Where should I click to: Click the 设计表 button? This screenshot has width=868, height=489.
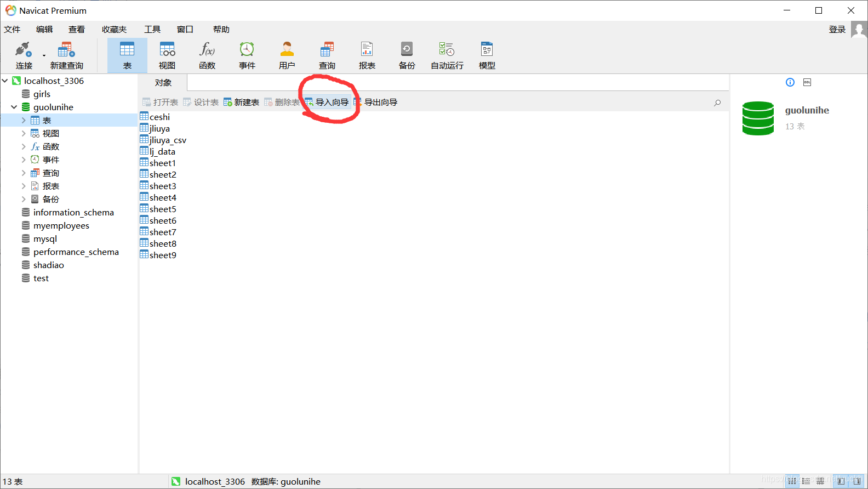[201, 103]
